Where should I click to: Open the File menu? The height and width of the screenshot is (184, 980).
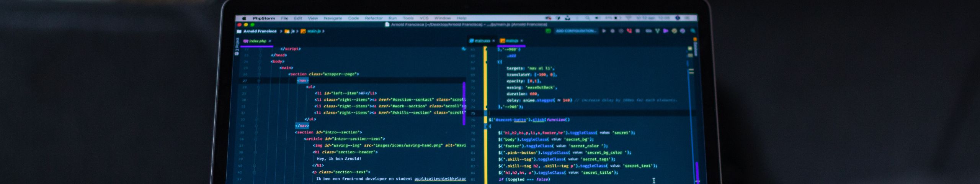(x=284, y=18)
